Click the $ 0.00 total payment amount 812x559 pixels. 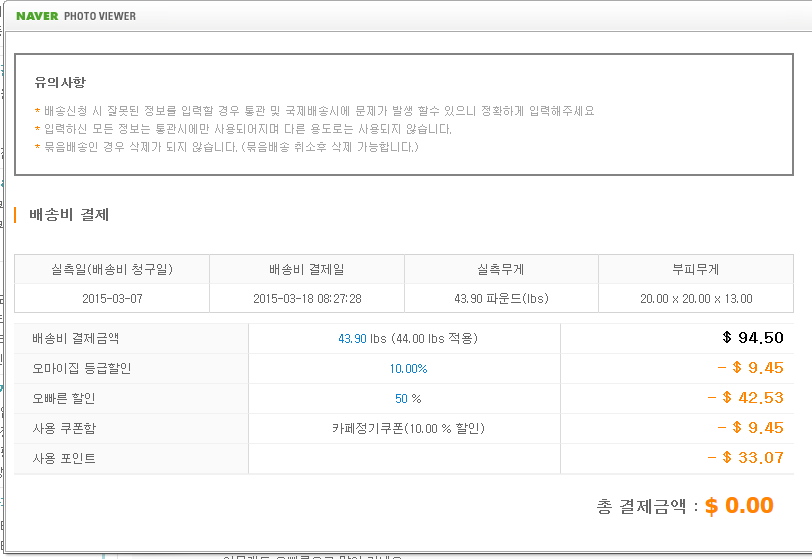tap(739, 506)
